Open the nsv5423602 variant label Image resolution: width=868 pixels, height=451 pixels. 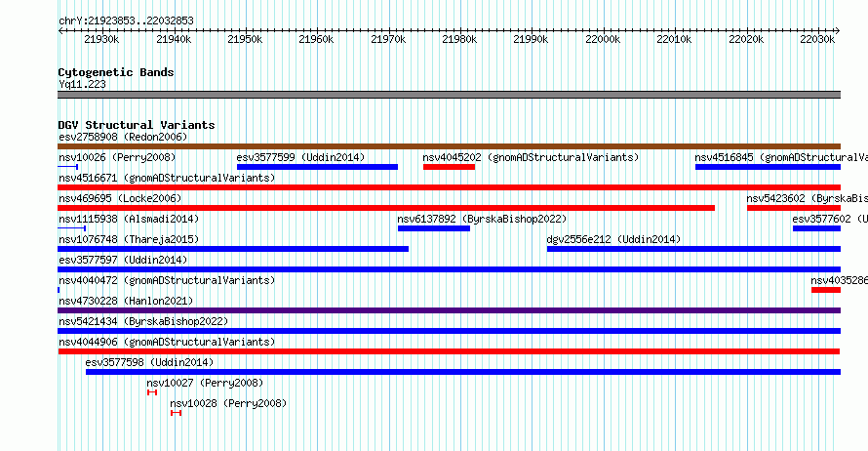tap(808, 198)
